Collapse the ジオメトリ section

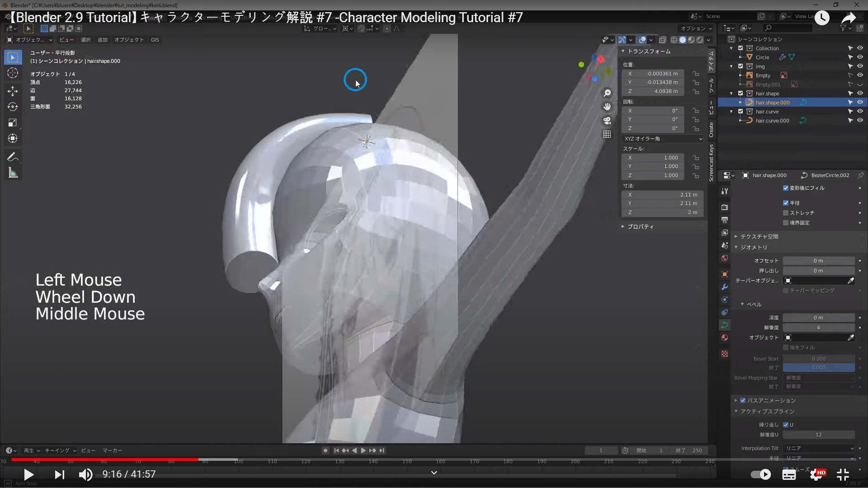(753, 247)
